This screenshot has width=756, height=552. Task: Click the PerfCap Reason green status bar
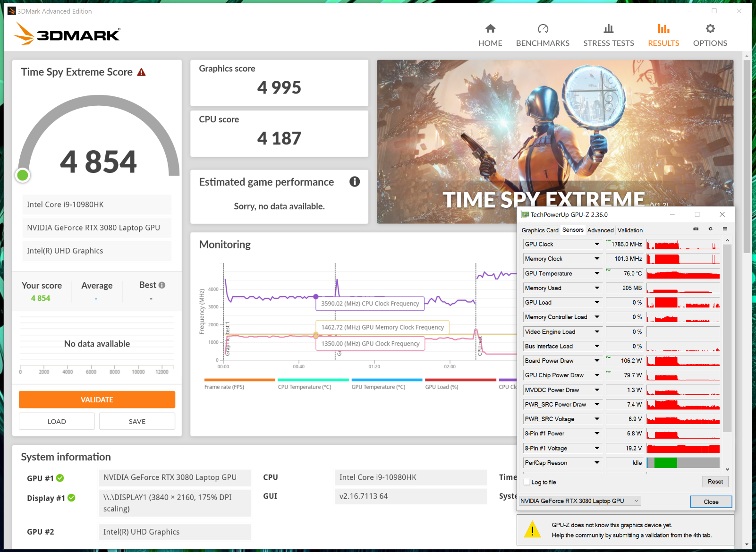coord(665,463)
